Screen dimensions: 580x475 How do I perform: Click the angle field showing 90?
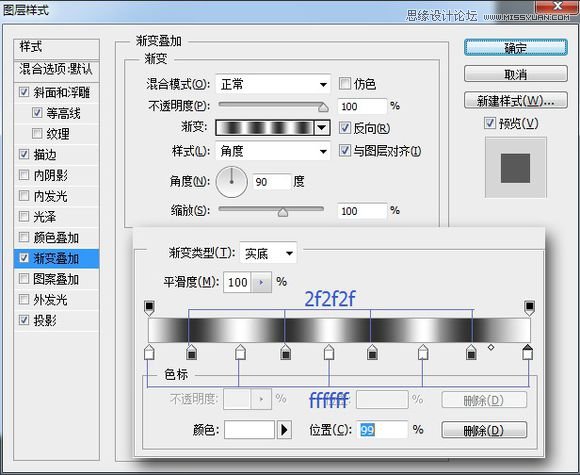coord(272,182)
